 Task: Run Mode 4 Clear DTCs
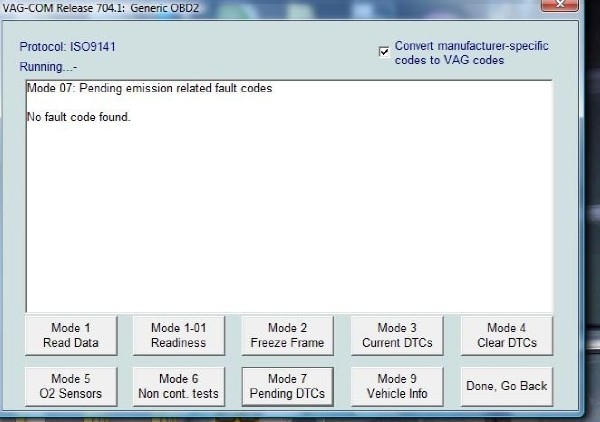(507, 336)
